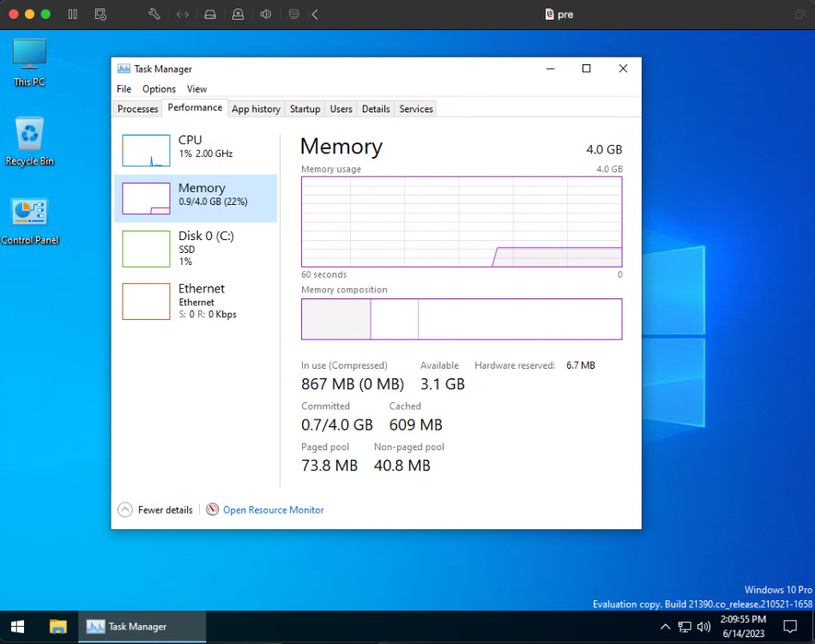Click the Memory usage graph
This screenshot has height=644, width=815.
tap(462, 221)
